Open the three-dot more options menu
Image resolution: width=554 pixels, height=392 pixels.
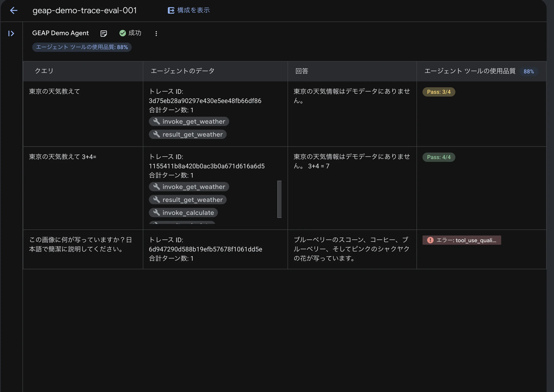tap(156, 34)
